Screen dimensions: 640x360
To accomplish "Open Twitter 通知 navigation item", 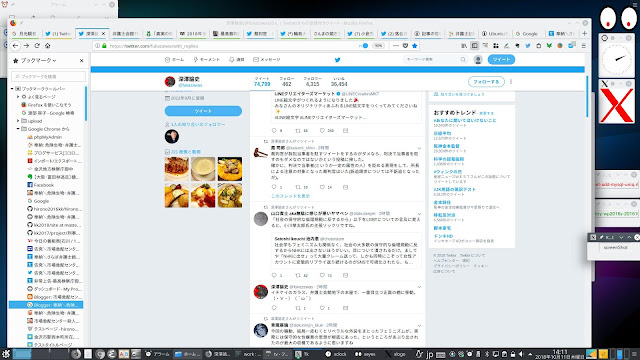I will (237, 60).
